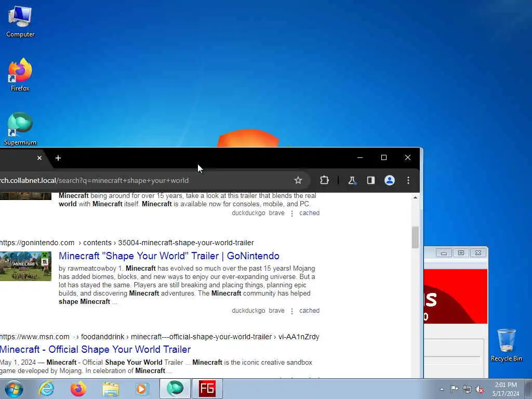Open the Minecraft Official Shape Your World Trailer link
The image size is (532, 399).
point(96,350)
